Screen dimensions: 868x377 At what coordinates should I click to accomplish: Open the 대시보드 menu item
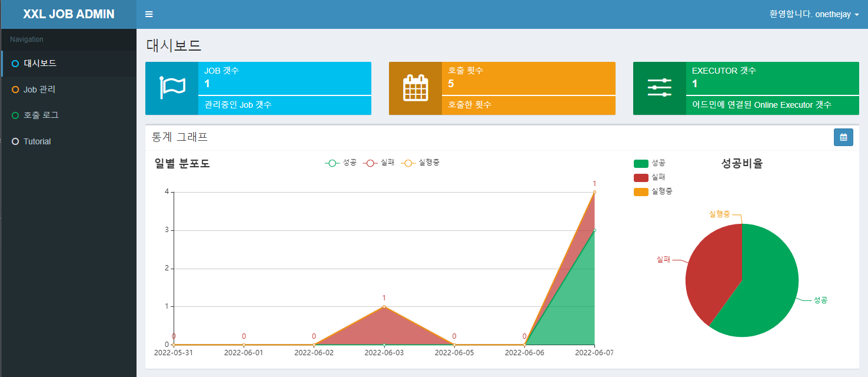click(68, 63)
